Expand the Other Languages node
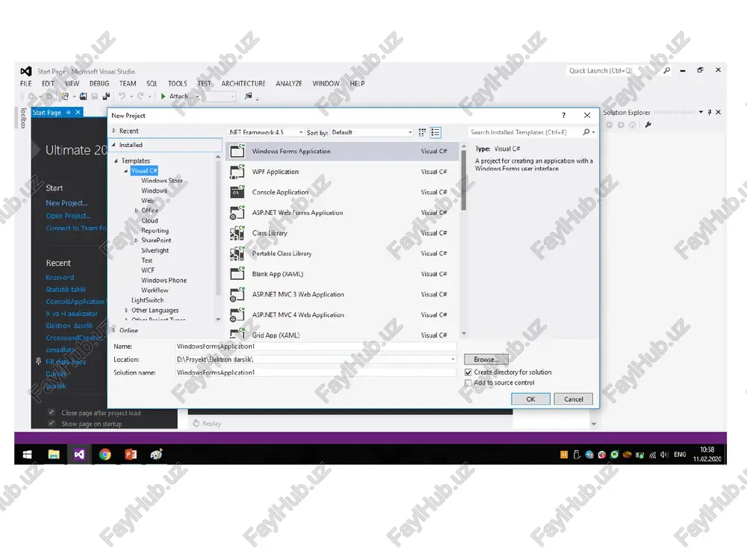The height and width of the screenshot is (560, 747). click(126, 311)
